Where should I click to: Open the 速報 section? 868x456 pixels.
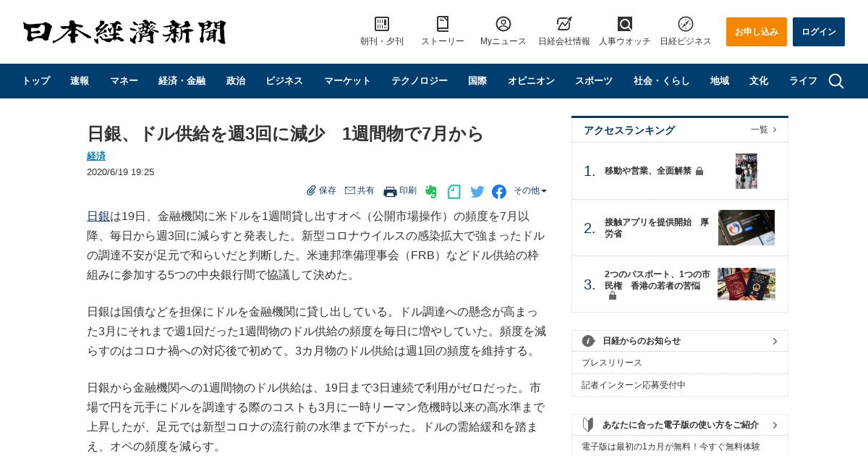(x=80, y=81)
